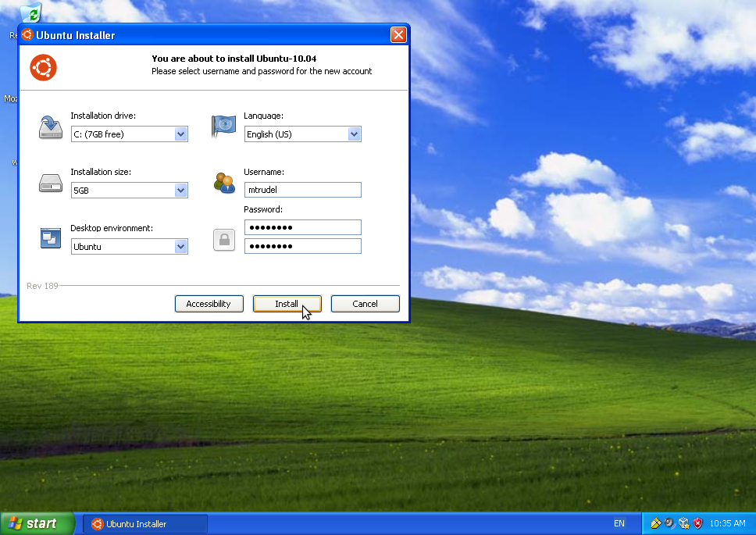Click the users icon beside Username
This screenshot has width=756, height=535.
pos(223,184)
